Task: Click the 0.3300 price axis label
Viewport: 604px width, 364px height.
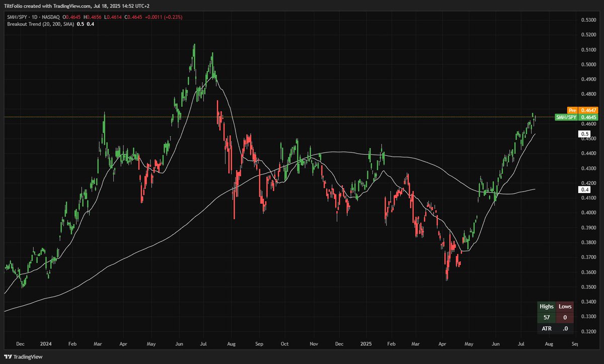Action: click(x=588, y=317)
